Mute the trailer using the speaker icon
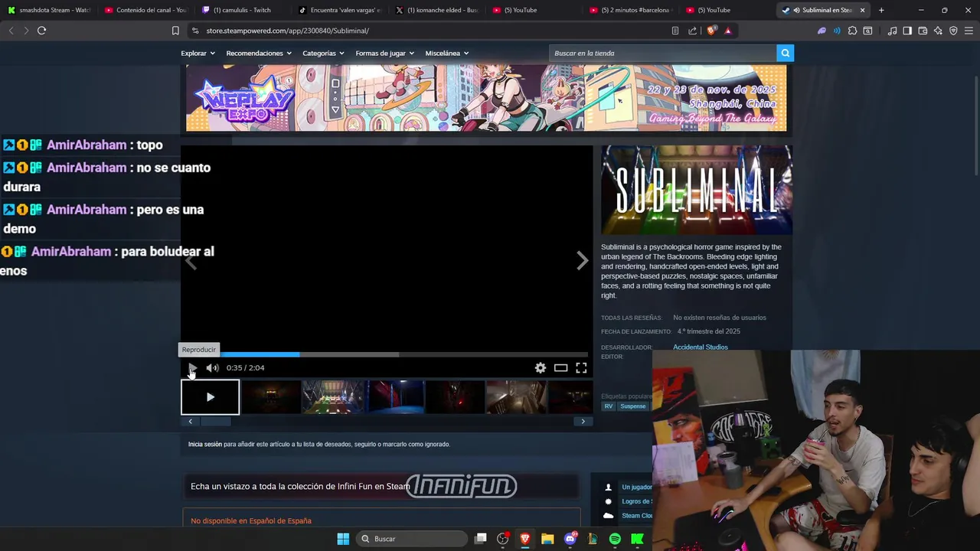 212,368
